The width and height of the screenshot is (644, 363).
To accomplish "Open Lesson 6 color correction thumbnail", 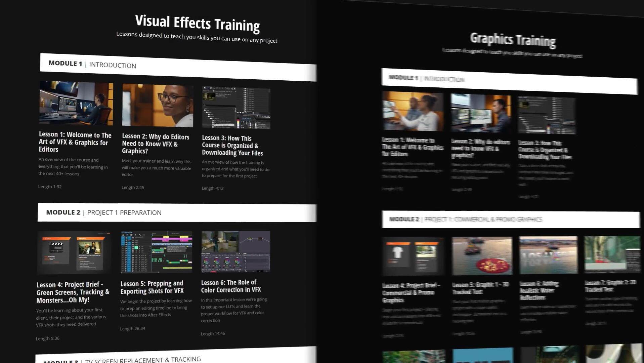I will pyautogui.click(x=235, y=251).
